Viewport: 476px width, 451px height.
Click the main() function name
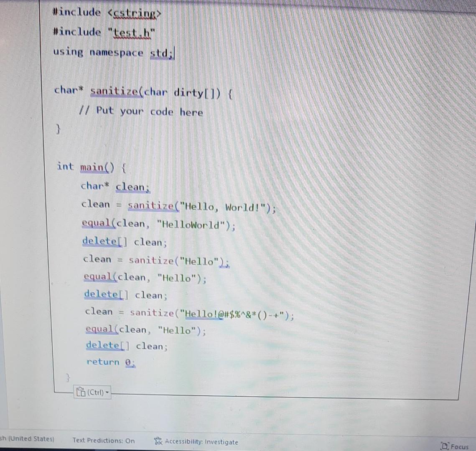tap(93, 167)
